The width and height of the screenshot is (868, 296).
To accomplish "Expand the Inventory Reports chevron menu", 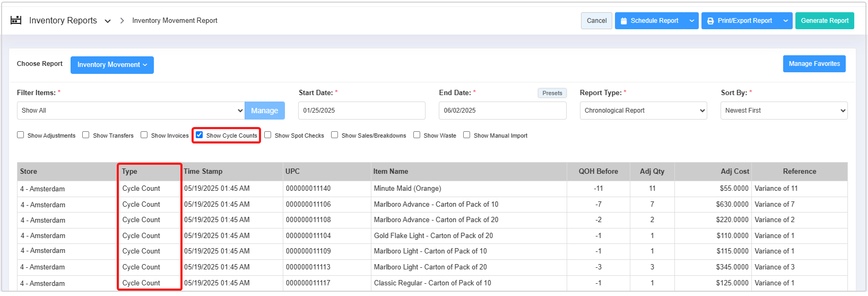I will [x=108, y=21].
